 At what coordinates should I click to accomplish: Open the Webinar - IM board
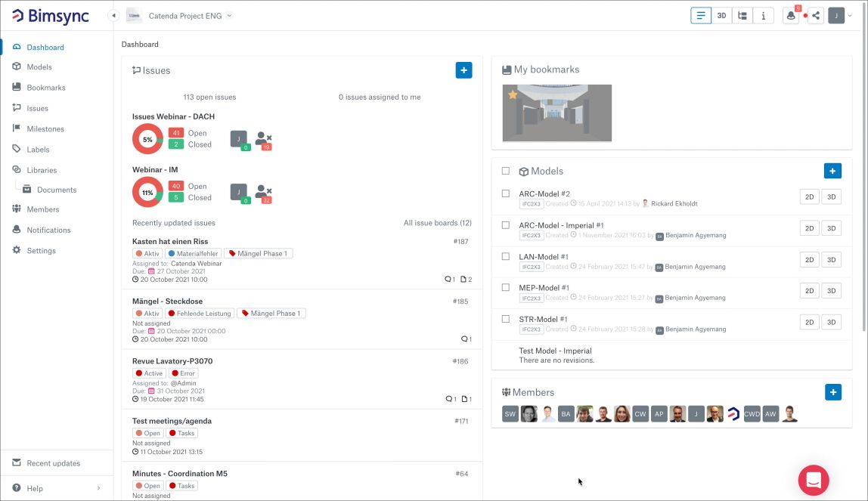coord(155,170)
